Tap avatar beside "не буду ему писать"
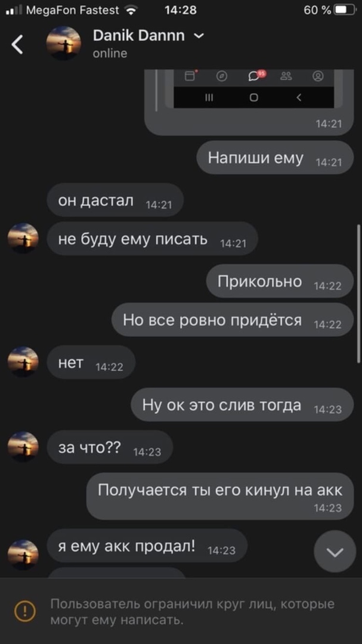The width and height of the screenshot is (362, 644). (23, 238)
